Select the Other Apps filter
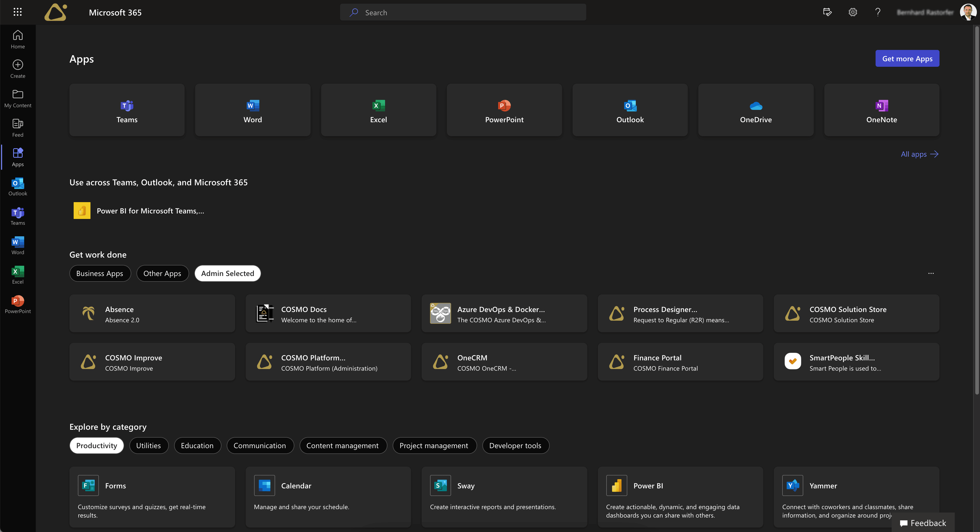980x532 pixels. [x=163, y=273]
